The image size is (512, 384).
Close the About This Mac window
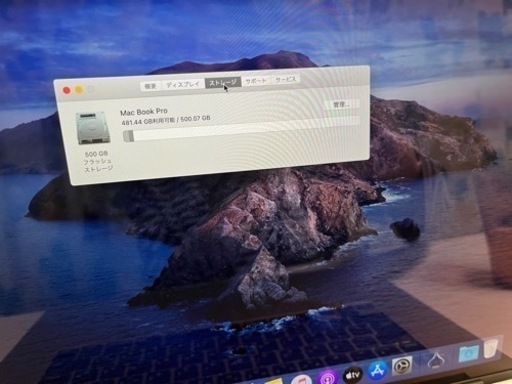(x=67, y=90)
